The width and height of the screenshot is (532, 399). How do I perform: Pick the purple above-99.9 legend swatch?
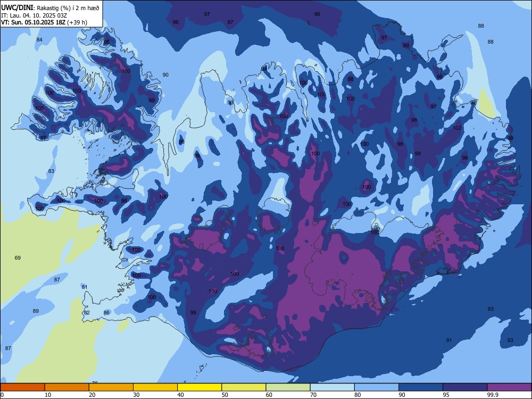point(509,387)
